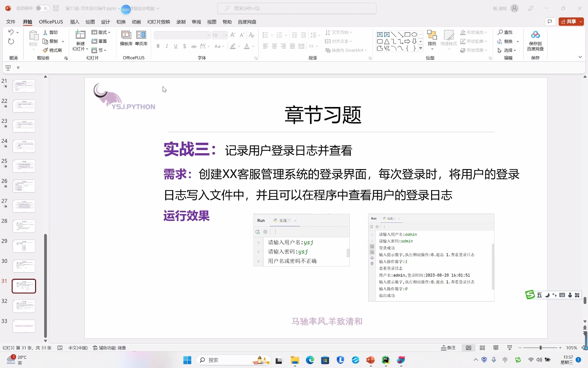
Task: Expand the shapes gallery with the More arrow
Action: pyautogui.click(x=421, y=48)
